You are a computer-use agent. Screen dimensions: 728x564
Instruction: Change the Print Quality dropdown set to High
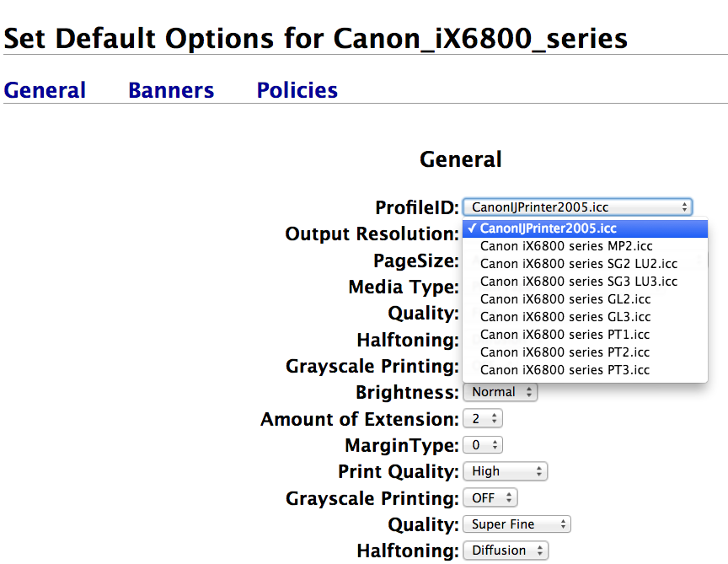504,471
